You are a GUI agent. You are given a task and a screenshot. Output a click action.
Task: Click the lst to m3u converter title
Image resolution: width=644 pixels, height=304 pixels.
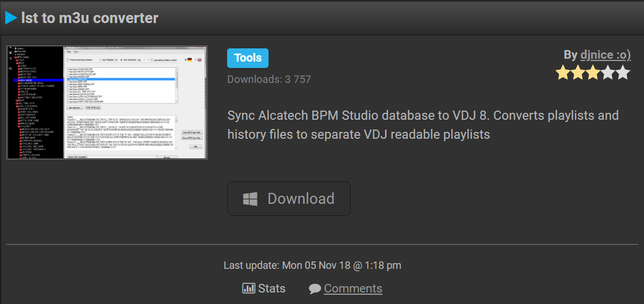[x=90, y=18]
